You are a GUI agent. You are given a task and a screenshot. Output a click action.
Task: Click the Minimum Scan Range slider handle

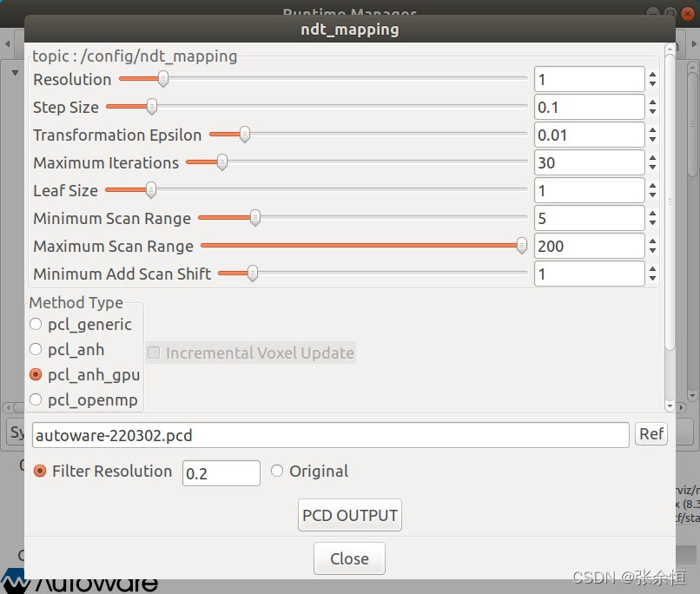click(255, 217)
